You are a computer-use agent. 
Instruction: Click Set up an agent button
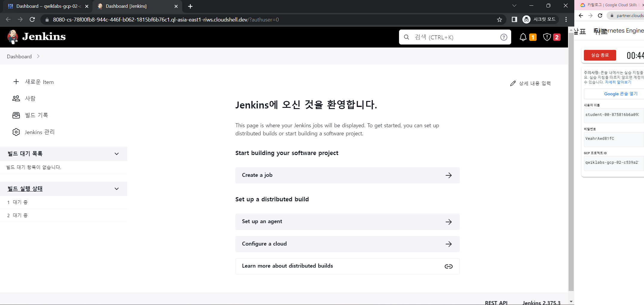[347, 222]
